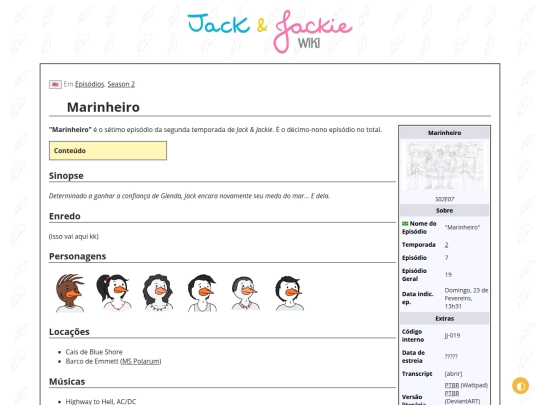Click the Sinopse section heading
Image resolution: width=540 pixels, height=405 pixels.
[x=66, y=176]
